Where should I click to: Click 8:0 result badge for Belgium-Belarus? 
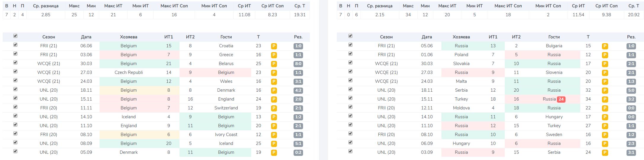click(x=299, y=64)
